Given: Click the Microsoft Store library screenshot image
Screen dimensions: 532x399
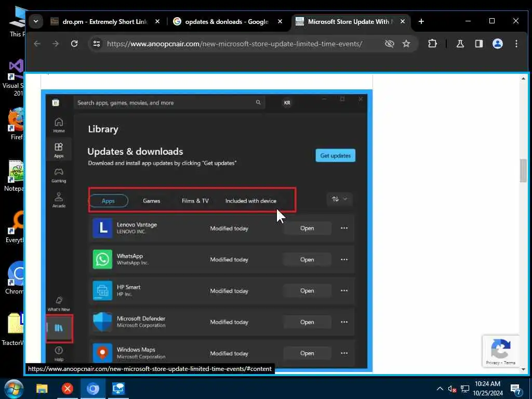Looking at the screenshot, I should 207,231.
